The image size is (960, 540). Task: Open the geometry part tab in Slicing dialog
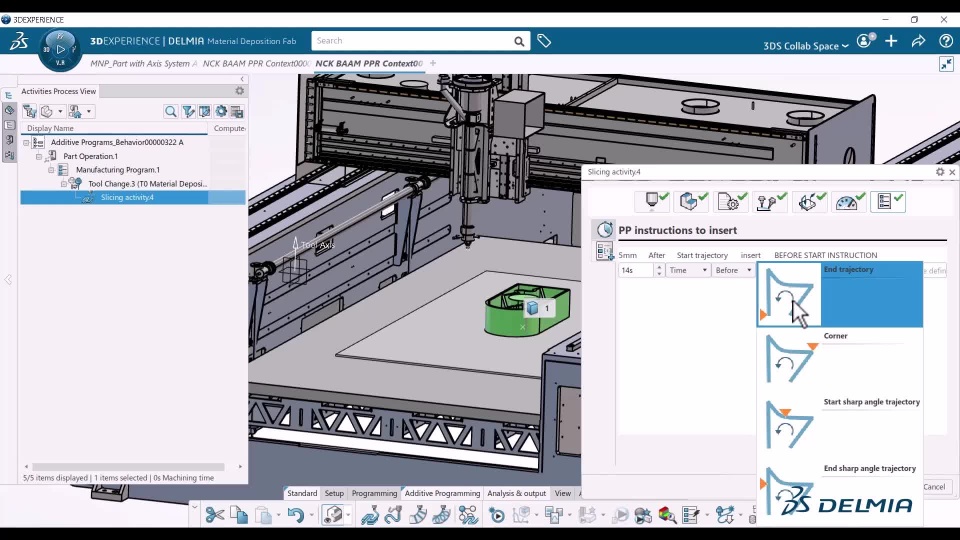coord(692,201)
